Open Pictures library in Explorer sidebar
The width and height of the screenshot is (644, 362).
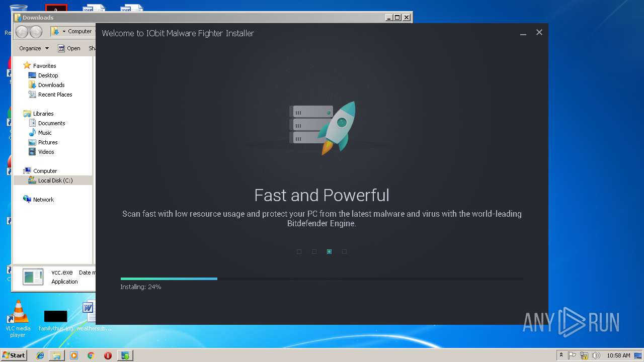coord(48,142)
